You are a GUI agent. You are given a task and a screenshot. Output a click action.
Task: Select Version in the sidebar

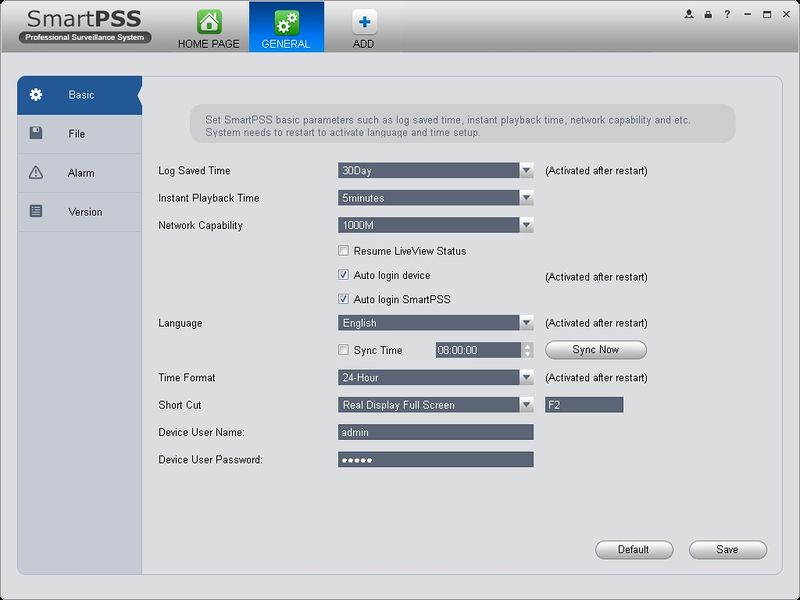point(80,212)
